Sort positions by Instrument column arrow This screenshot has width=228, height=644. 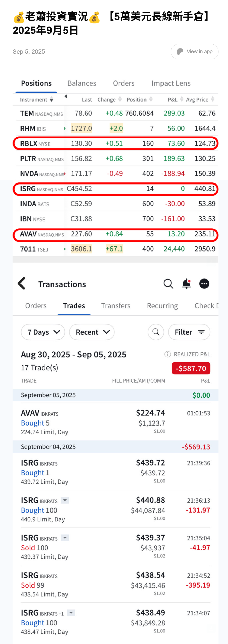(51, 100)
